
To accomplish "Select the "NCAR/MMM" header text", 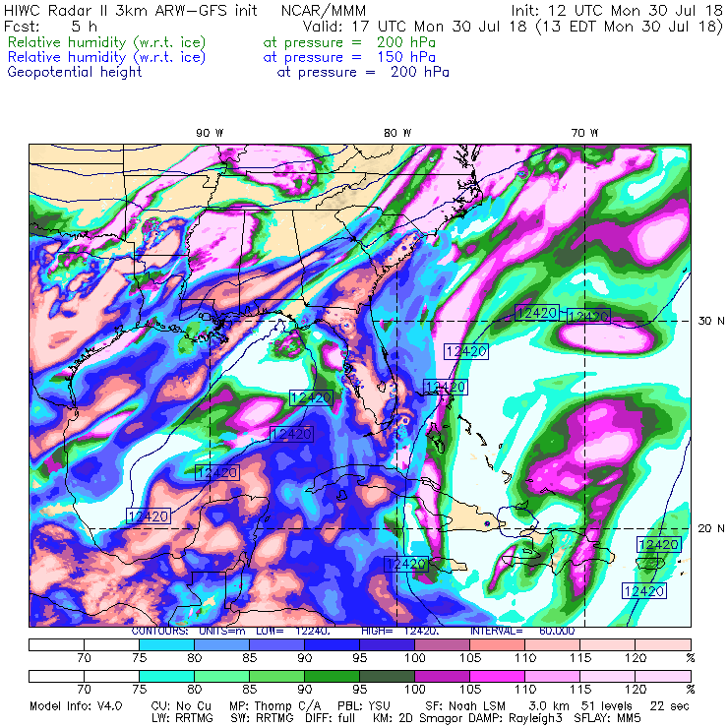I will pyautogui.click(x=324, y=10).
